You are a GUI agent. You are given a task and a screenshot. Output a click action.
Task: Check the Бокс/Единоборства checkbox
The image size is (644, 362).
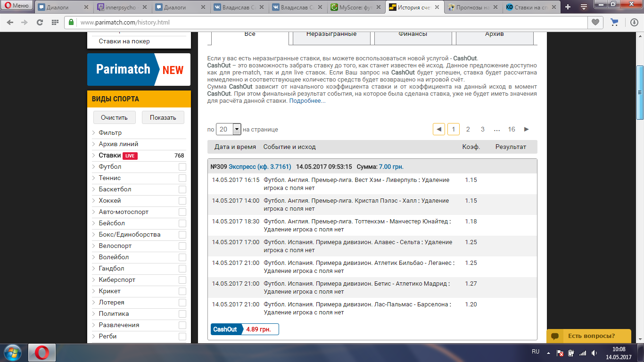click(x=182, y=235)
